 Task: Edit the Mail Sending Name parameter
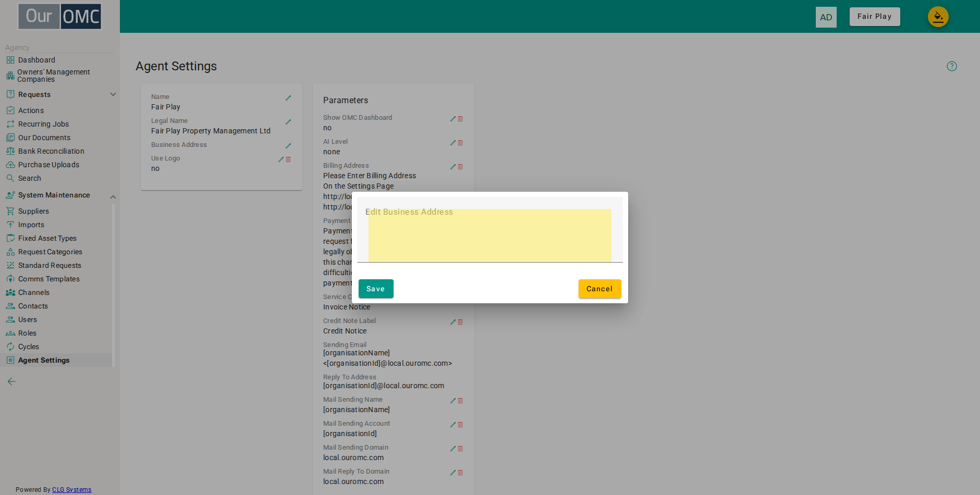tap(453, 401)
